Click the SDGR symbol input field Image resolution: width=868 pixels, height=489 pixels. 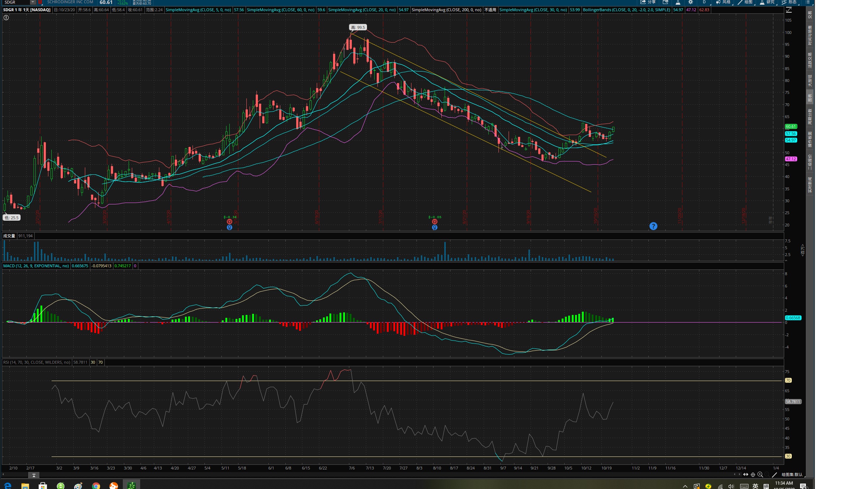[x=16, y=2]
